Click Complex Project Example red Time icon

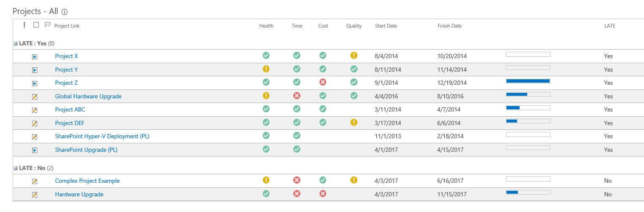[297, 180]
